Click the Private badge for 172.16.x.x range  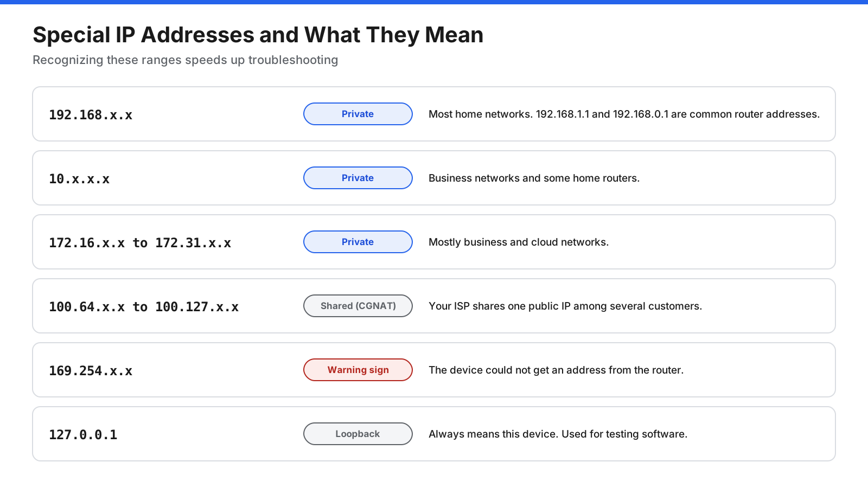coord(358,242)
